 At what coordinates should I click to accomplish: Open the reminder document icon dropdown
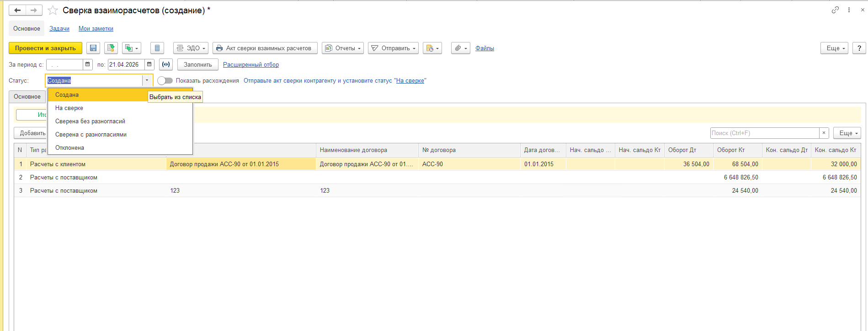tap(432, 48)
